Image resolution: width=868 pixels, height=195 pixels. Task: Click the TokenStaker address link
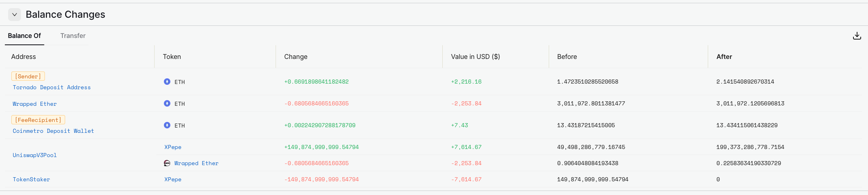[x=31, y=179]
